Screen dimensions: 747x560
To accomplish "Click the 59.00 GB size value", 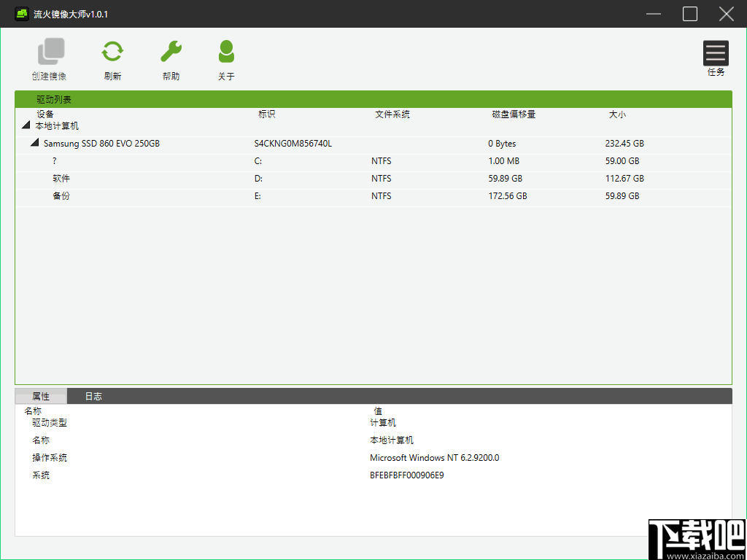I will pyautogui.click(x=622, y=161).
